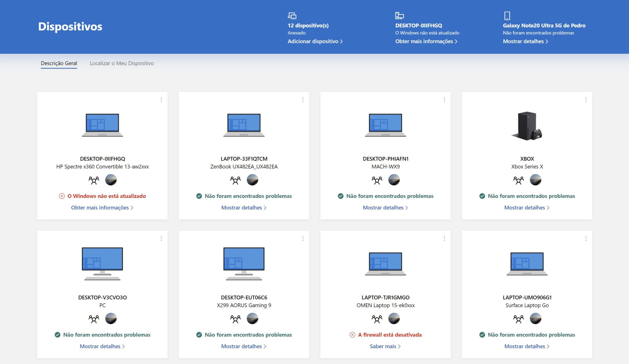This screenshot has height=364, width=629.
Task: Click Obter mais informações under DESKTOP-0IIFHGQ card
Action: pos(102,208)
